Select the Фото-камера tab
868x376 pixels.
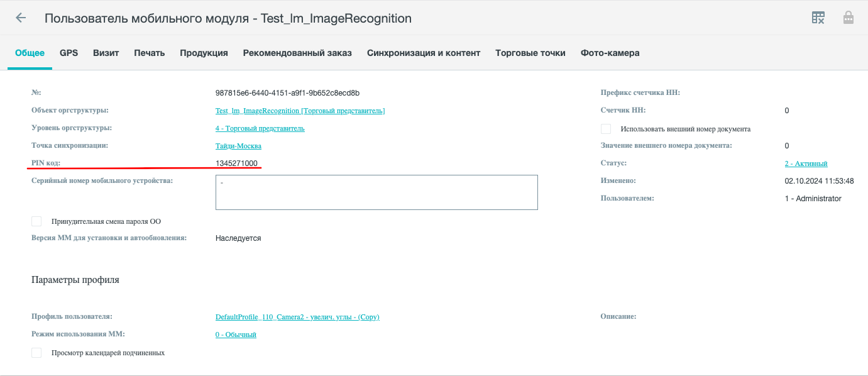pos(610,53)
